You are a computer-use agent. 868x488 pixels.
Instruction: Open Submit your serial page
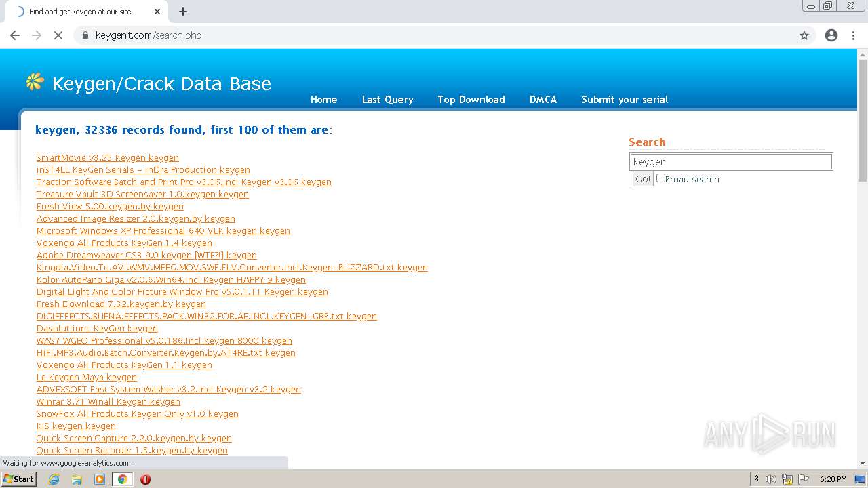tap(625, 99)
